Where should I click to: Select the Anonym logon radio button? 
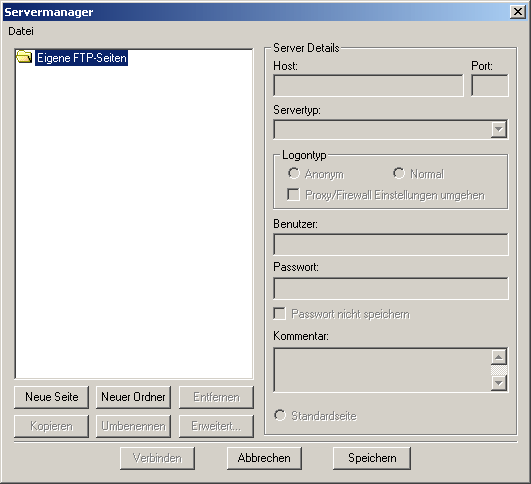coord(294,173)
